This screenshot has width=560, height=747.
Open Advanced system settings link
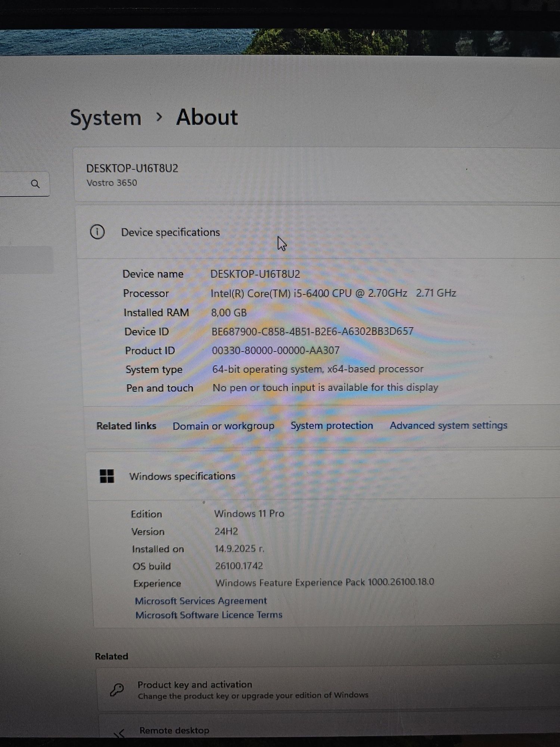point(448,425)
